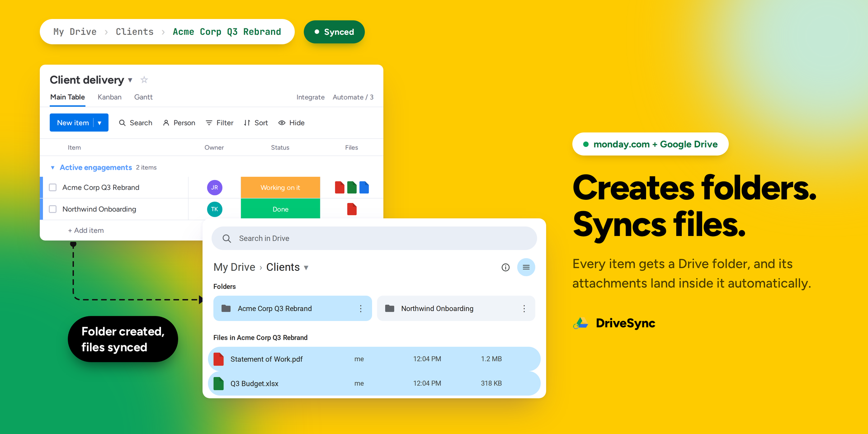Click the New item button

tap(73, 123)
